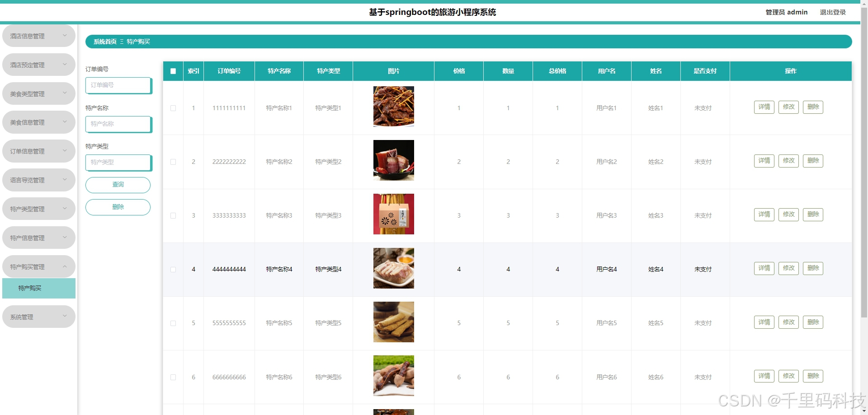The width and height of the screenshot is (868, 415).
Task: Click 修改 for 特产名称1 row
Action: [788, 107]
